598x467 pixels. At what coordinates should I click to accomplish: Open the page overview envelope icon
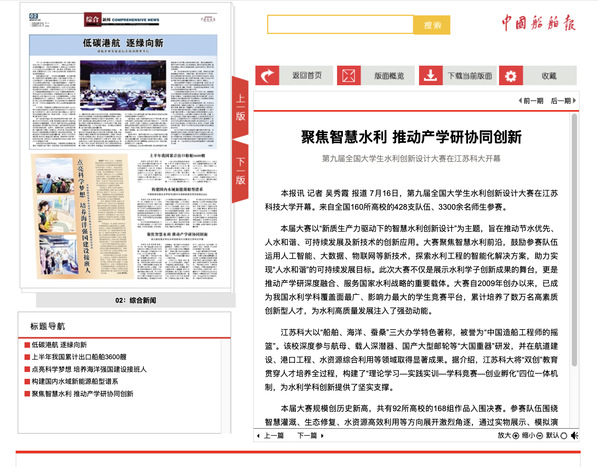pyautogui.click(x=349, y=75)
